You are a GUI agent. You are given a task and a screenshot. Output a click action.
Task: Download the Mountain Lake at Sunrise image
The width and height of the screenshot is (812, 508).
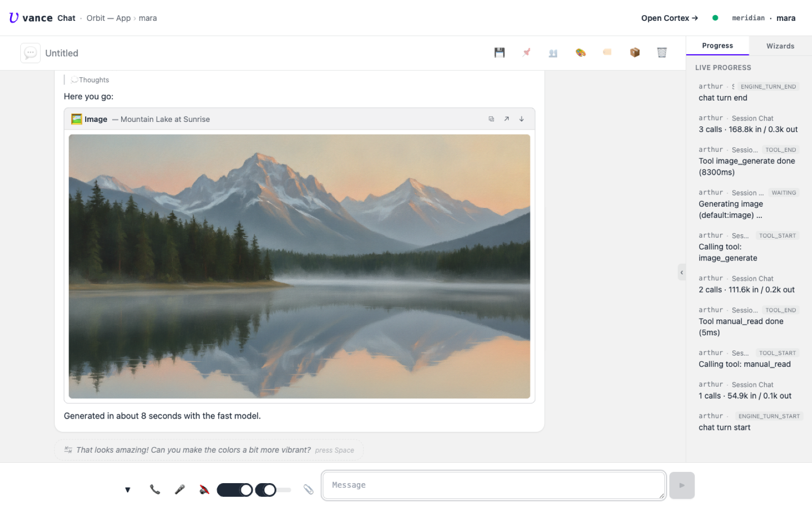(x=522, y=119)
